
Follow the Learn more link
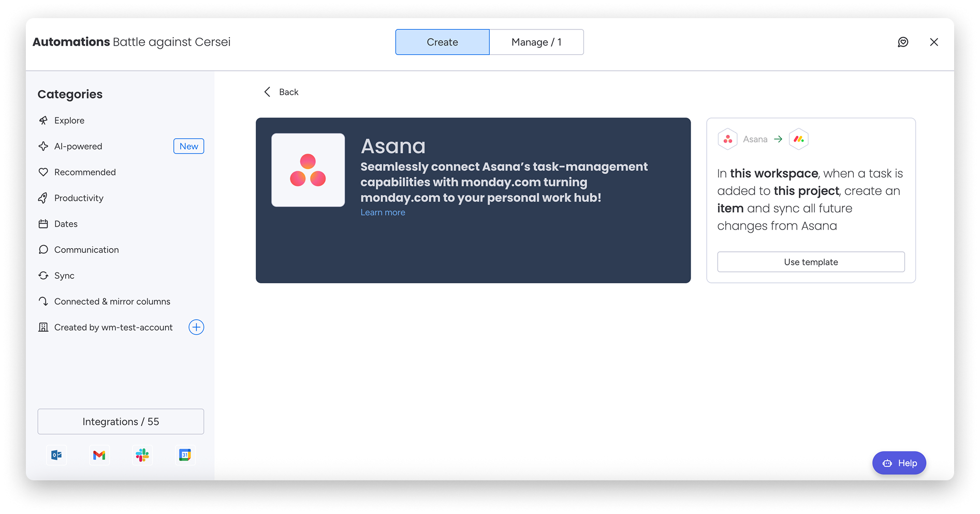383,212
